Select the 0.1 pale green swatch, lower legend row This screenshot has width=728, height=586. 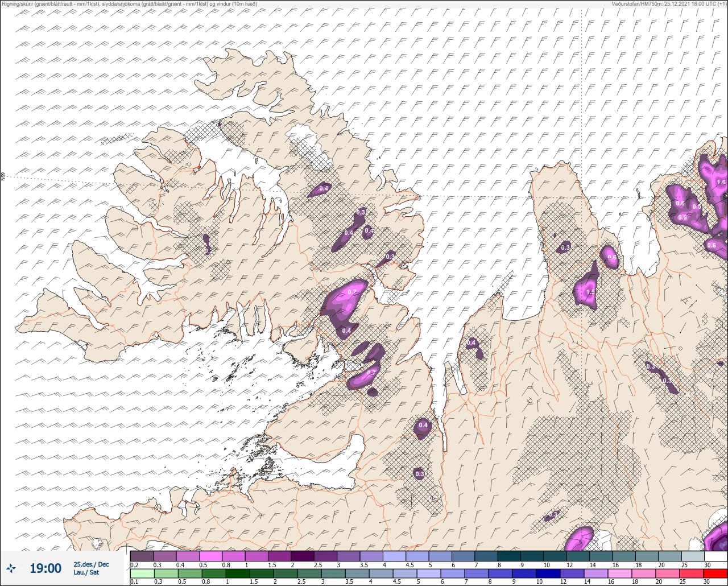click(142, 573)
